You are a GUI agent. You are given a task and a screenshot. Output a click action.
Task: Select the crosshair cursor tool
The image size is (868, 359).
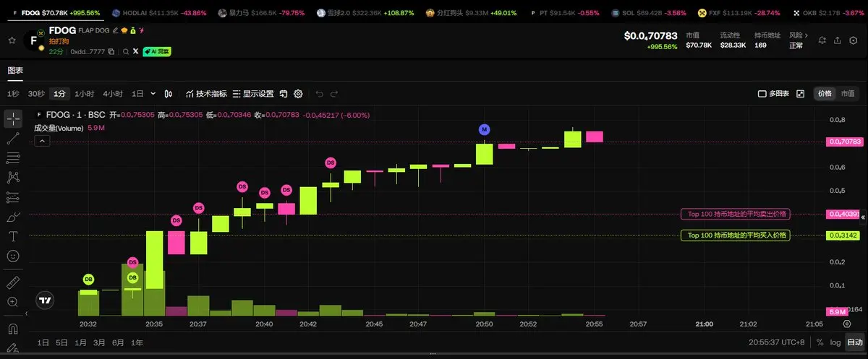click(x=13, y=119)
